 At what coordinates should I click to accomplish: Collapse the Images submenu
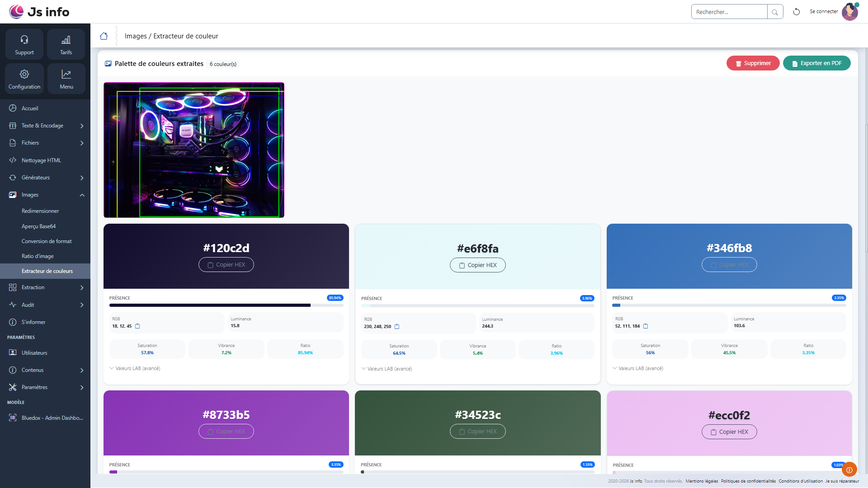82,195
